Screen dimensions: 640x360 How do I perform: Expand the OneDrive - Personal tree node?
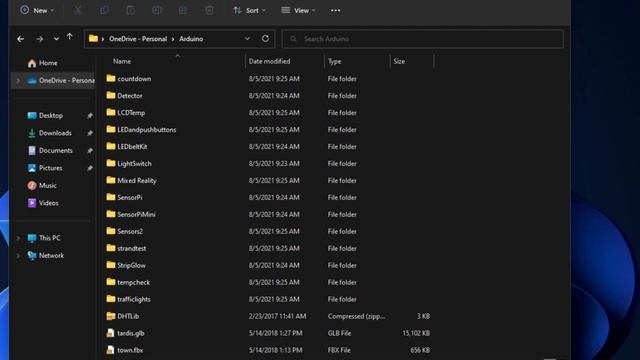point(18,80)
